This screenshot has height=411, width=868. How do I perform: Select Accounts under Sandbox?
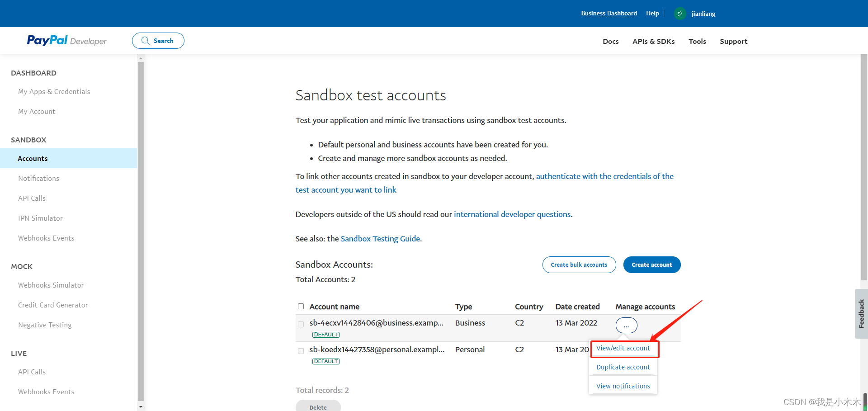tap(68, 158)
